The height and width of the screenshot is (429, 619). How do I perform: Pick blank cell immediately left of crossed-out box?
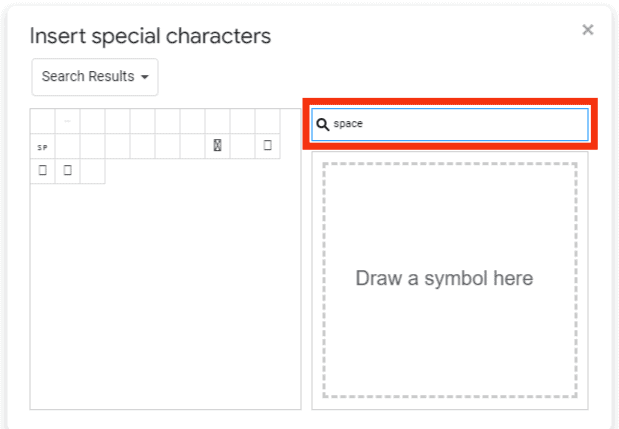(x=192, y=146)
